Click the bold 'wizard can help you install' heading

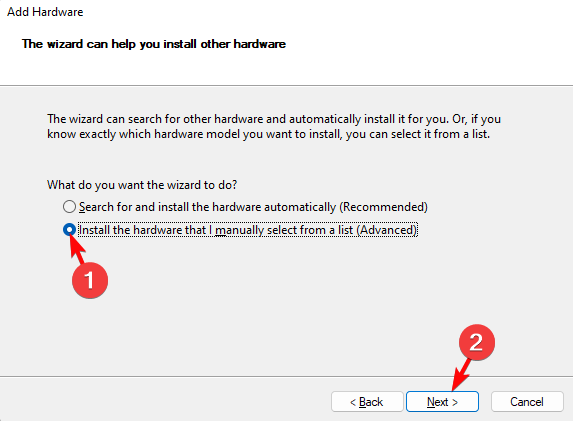coord(154,44)
